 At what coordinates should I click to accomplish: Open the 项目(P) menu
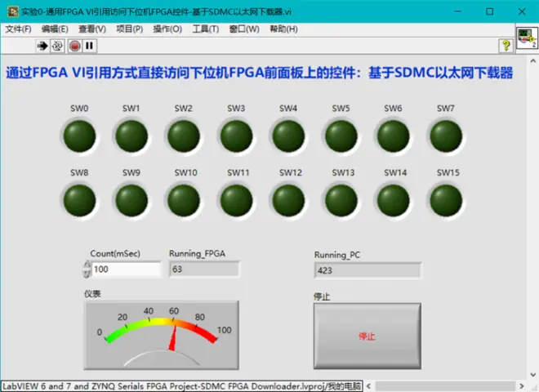(x=130, y=29)
